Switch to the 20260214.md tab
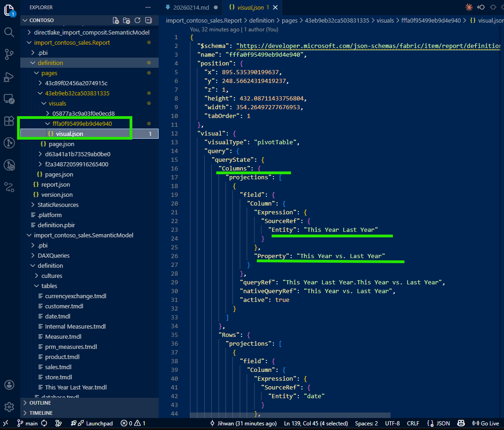 click(x=191, y=7)
